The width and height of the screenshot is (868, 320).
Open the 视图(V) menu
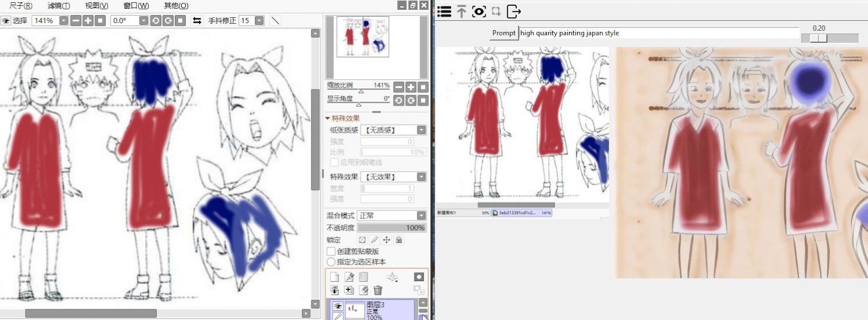click(x=96, y=5)
